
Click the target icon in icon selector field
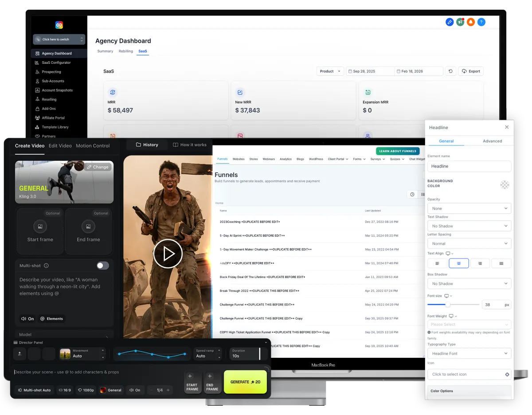click(x=507, y=374)
